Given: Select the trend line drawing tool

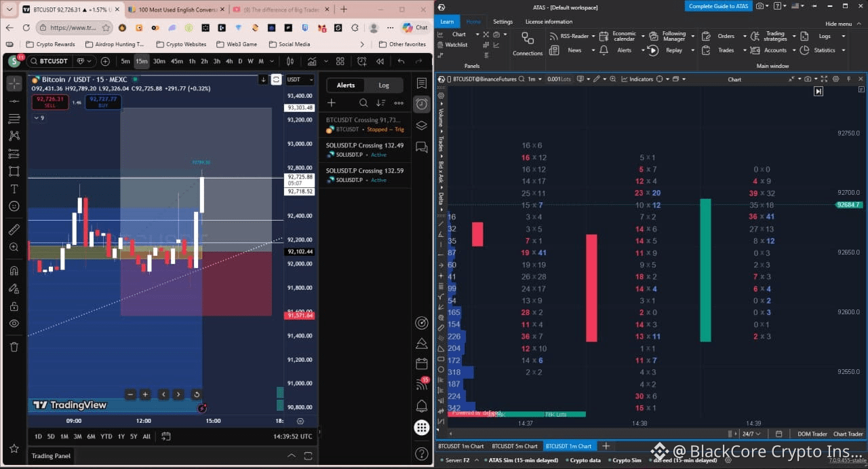Looking at the screenshot, I should point(14,101).
